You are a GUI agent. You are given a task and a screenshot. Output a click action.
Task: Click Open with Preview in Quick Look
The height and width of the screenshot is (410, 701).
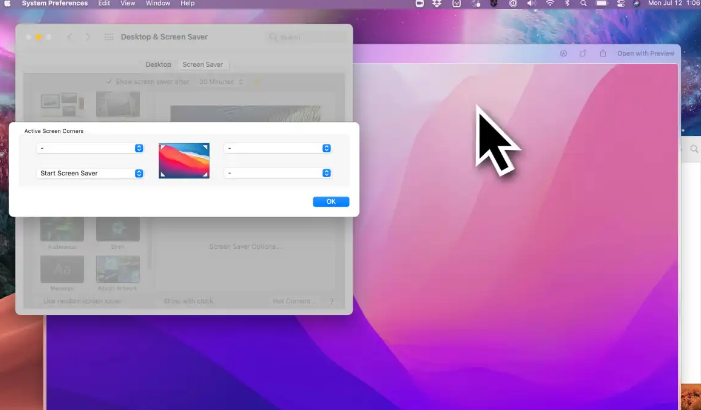tap(646, 53)
